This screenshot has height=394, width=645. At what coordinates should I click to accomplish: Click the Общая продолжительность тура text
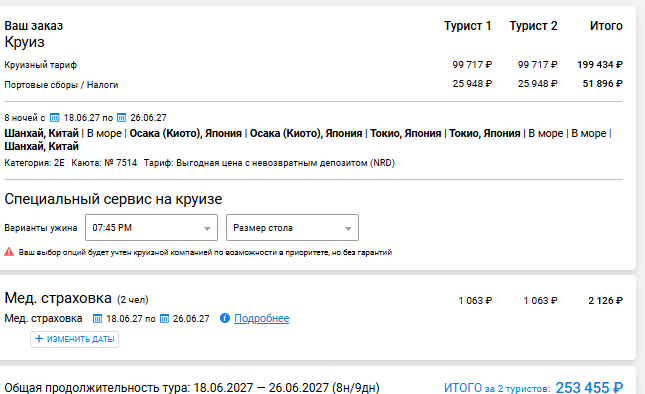tap(192, 387)
